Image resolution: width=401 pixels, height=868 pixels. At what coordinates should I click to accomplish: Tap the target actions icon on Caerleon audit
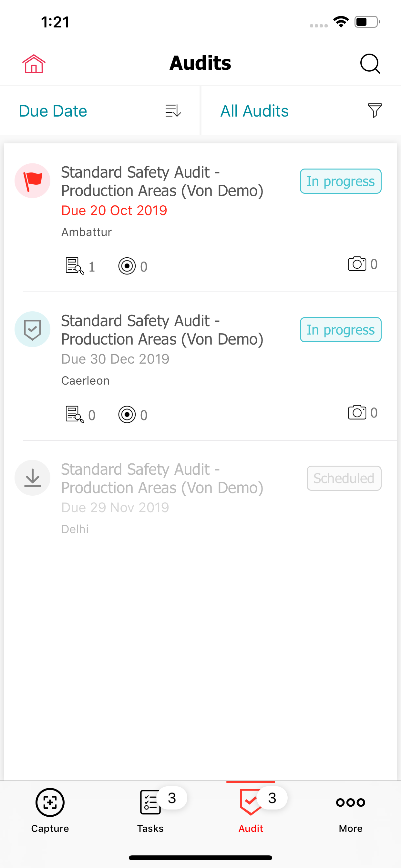point(127,415)
